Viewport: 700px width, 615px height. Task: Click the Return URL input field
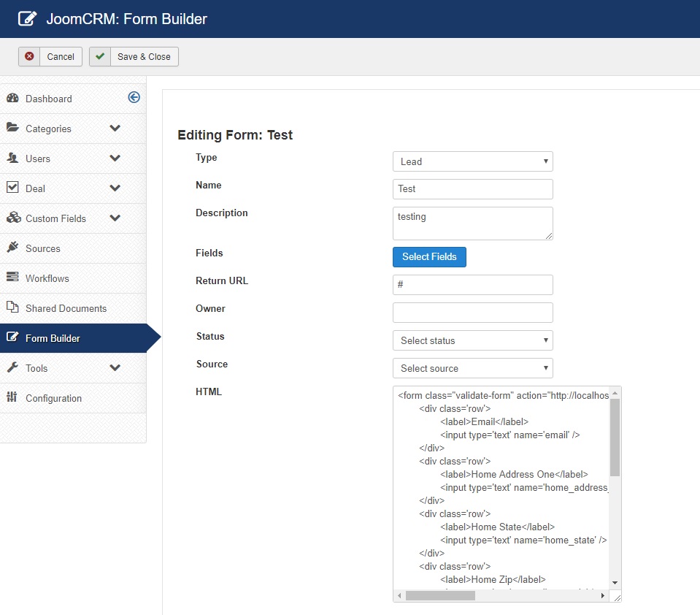[x=472, y=285]
